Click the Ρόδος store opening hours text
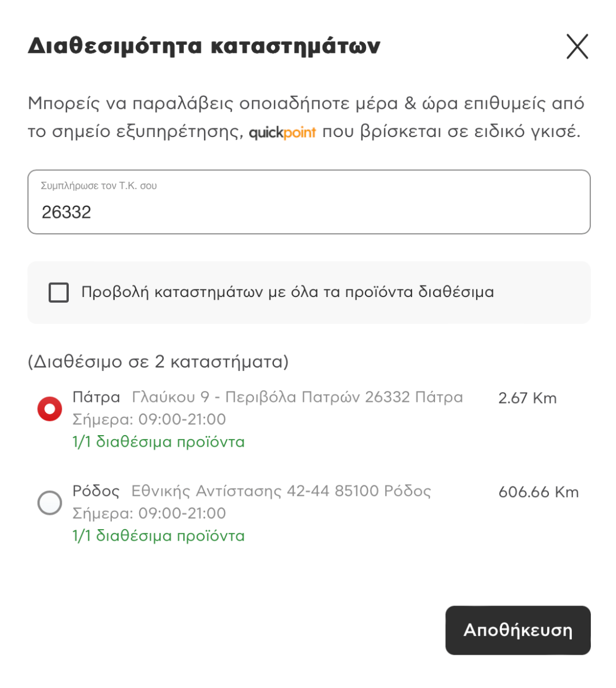This screenshot has width=616, height=688. click(149, 513)
